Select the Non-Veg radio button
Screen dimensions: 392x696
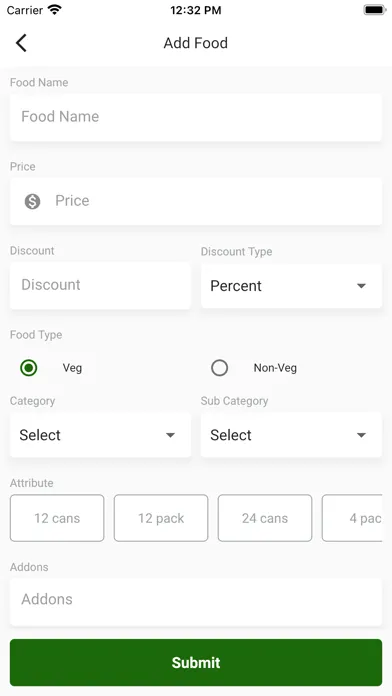click(x=219, y=368)
